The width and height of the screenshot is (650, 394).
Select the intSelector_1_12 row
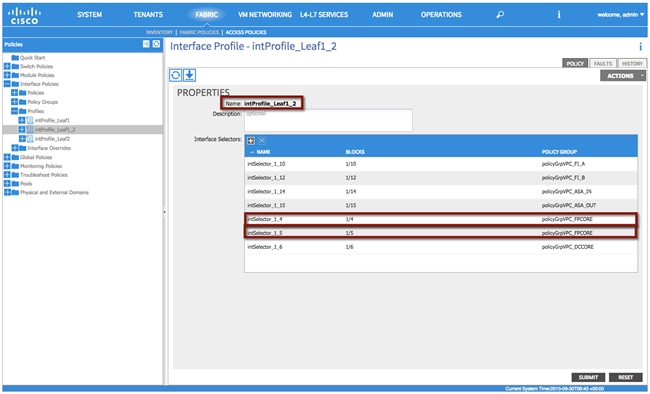441,178
